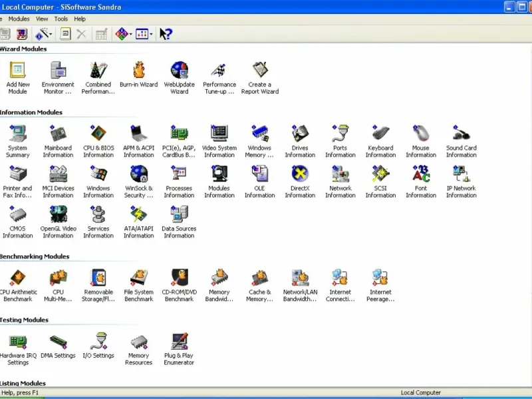Open CPU Multi-Media benchmark

pos(58,285)
